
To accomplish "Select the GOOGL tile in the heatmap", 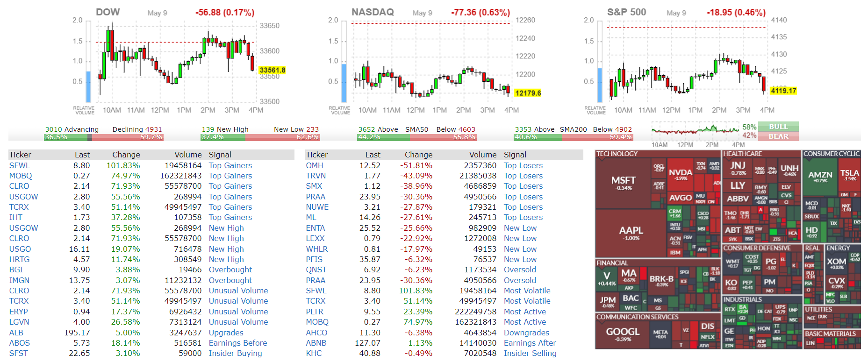I will pyautogui.click(x=623, y=334).
